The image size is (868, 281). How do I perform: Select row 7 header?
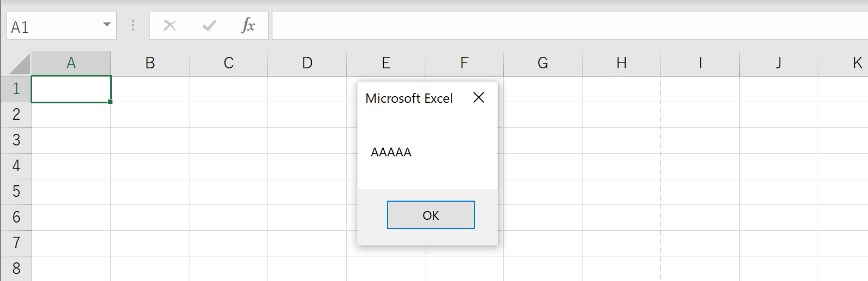pos(16,243)
